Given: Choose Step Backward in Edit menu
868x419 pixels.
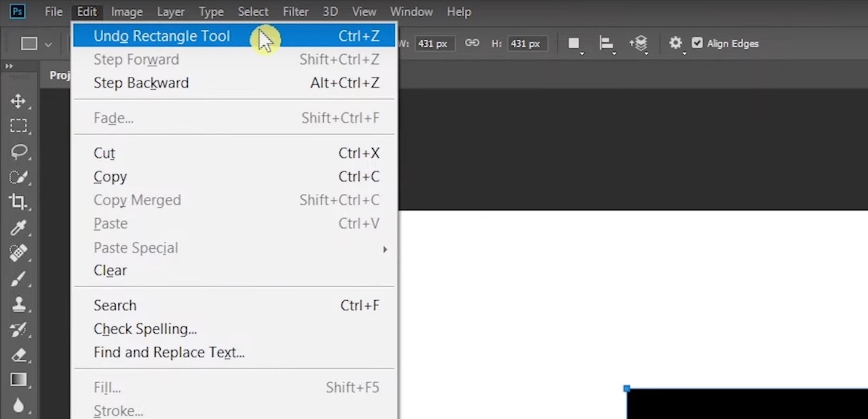Looking at the screenshot, I should pyautogui.click(x=234, y=82).
